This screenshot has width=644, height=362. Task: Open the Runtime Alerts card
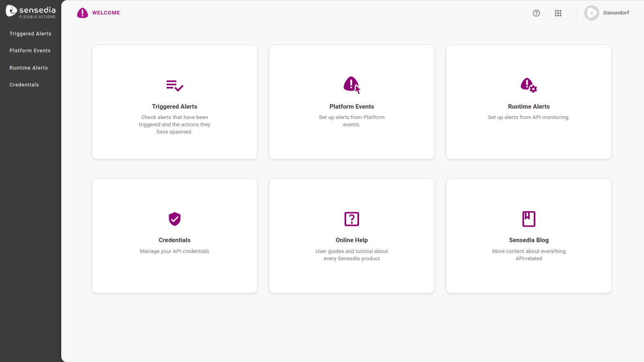click(528, 102)
